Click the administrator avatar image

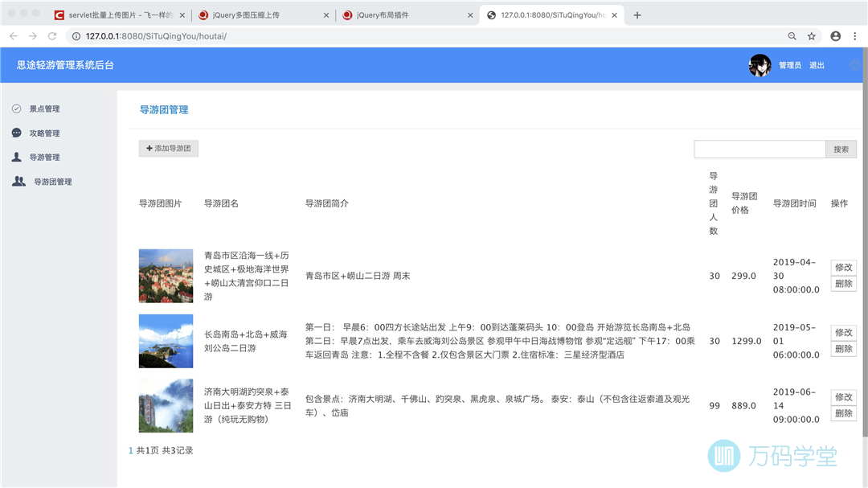(x=759, y=65)
